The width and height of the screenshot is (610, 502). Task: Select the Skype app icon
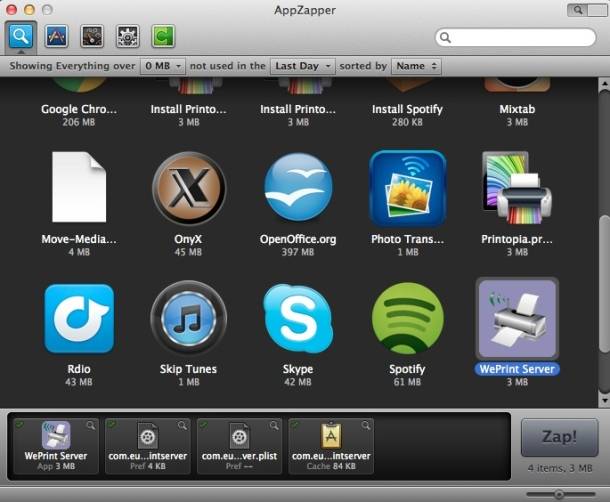tap(298, 319)
